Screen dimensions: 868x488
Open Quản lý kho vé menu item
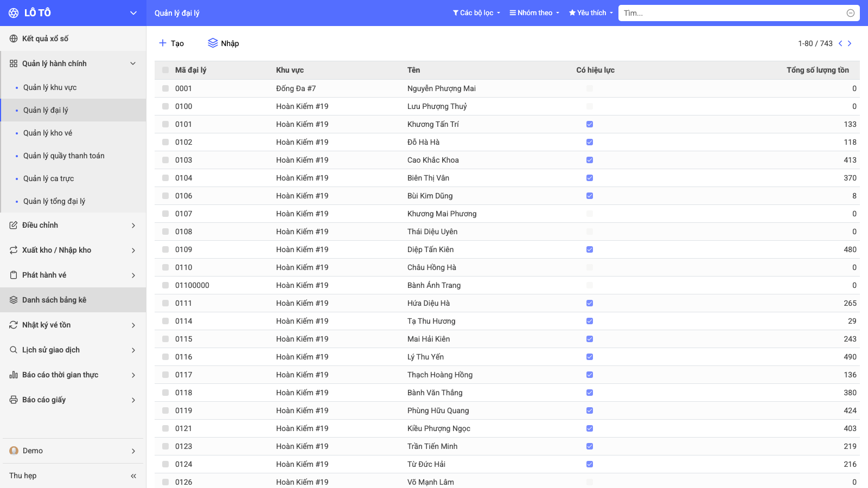click(48, 133)
